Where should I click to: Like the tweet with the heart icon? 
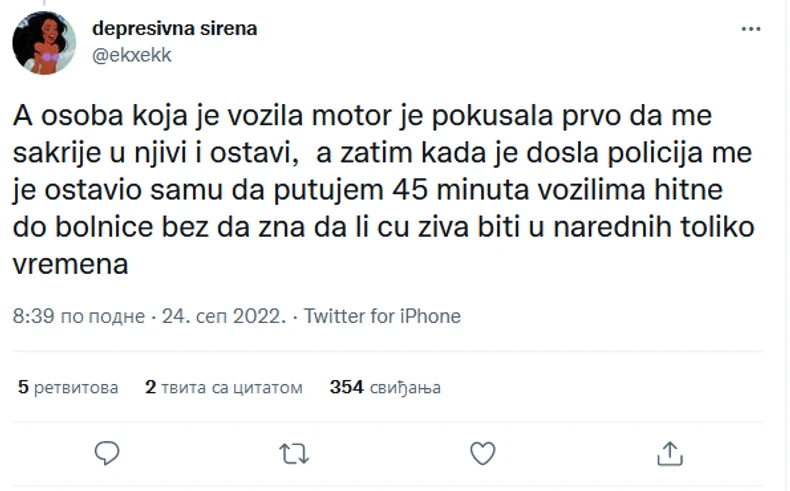(x=483, y=454)
